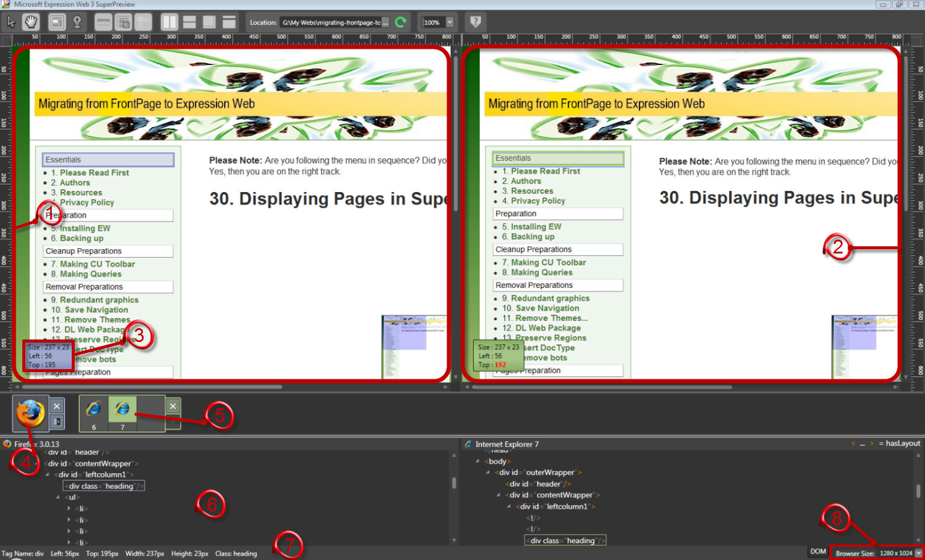Open the Help shield icon
This screenshot has width=925, height=560.
(x=475, y=22)
